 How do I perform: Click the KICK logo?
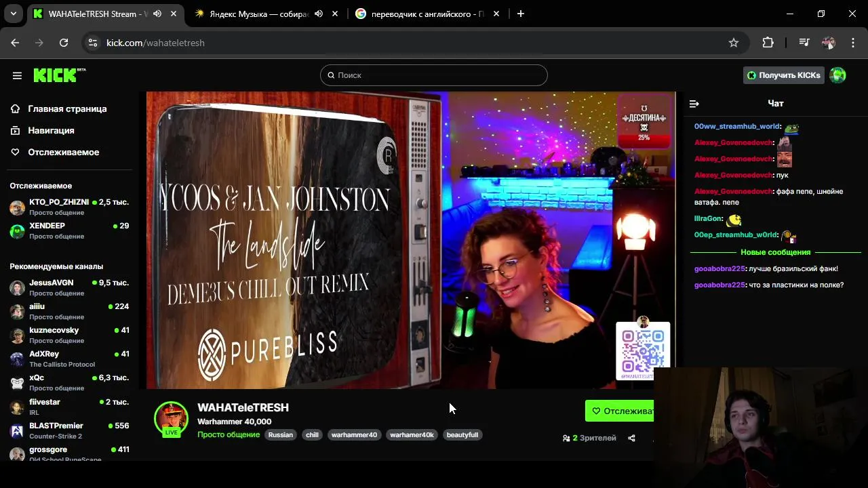click(x=60, y=75)
